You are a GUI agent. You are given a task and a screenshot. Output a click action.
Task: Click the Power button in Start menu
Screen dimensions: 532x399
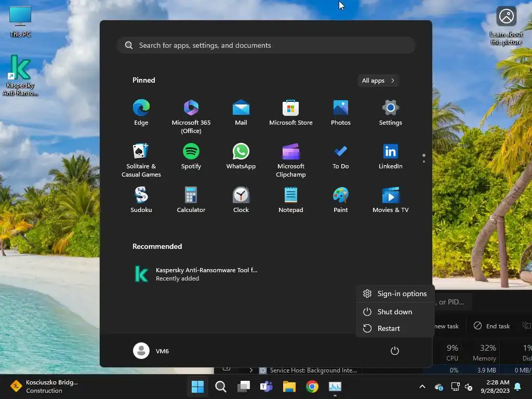(x=395, y=351)
